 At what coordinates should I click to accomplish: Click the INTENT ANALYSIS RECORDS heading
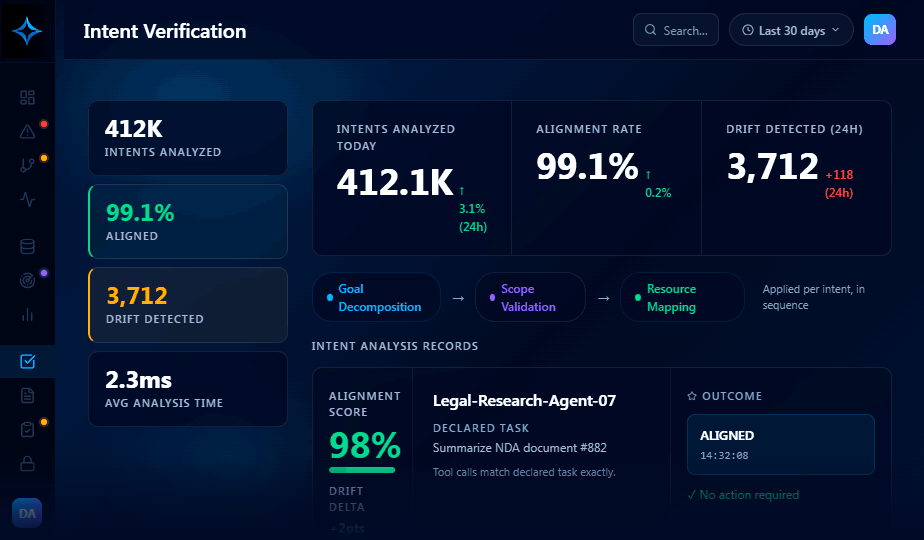click(395, 346)
